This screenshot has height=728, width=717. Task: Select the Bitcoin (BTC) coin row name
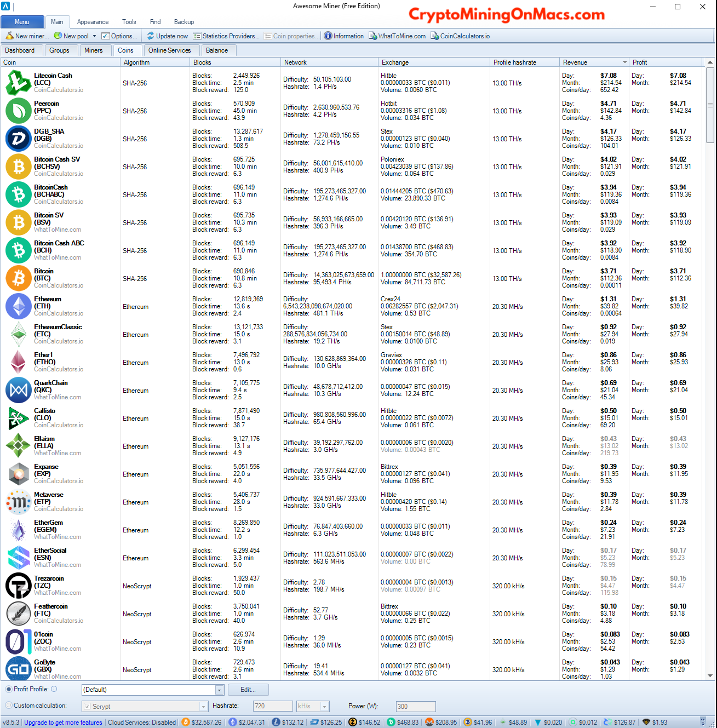coord(44,274)
